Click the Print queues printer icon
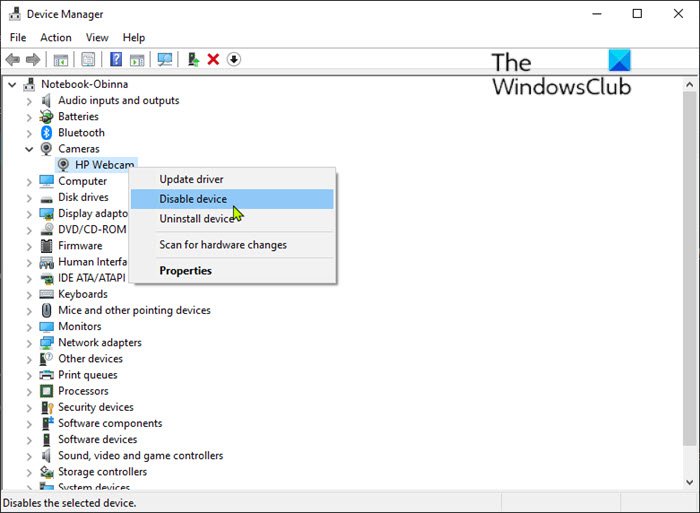Viewport: 700px width, 513px height. pos(46,375)
